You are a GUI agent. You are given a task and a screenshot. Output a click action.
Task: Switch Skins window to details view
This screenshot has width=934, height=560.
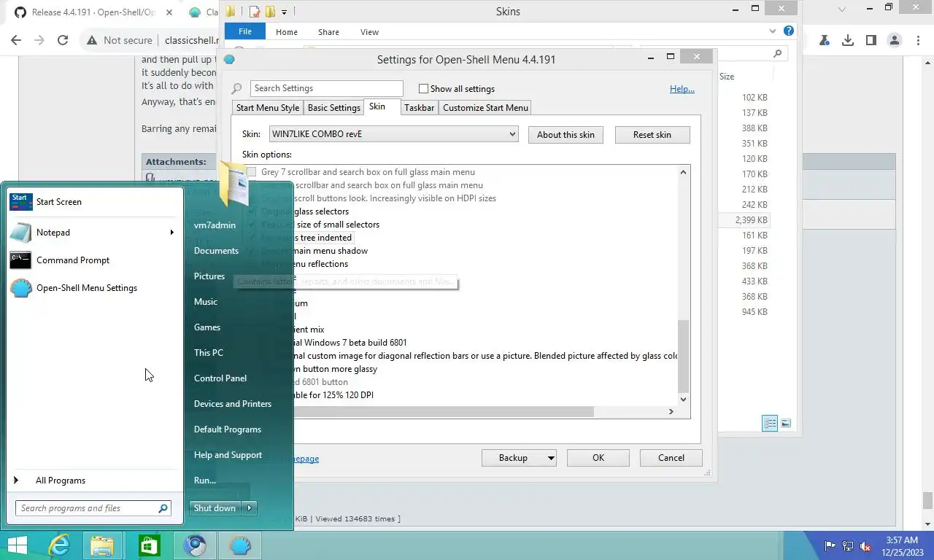tap(770, 423)
